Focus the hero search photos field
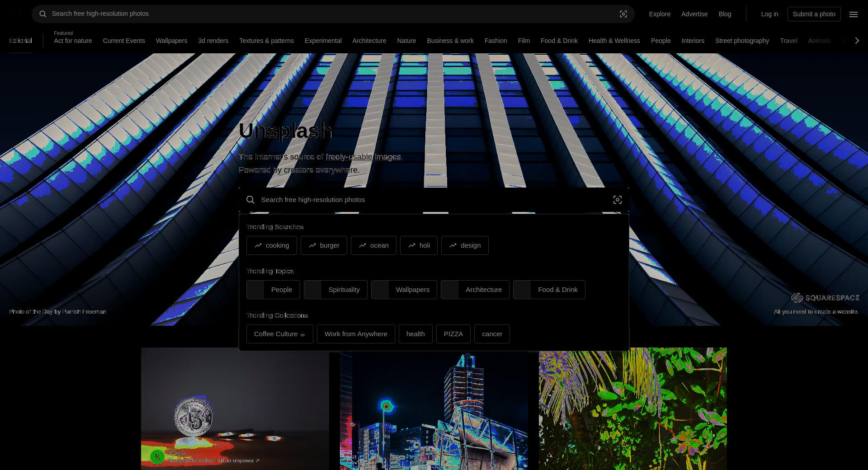This screenshot has width=868, height=470. (x=434, y=200)
